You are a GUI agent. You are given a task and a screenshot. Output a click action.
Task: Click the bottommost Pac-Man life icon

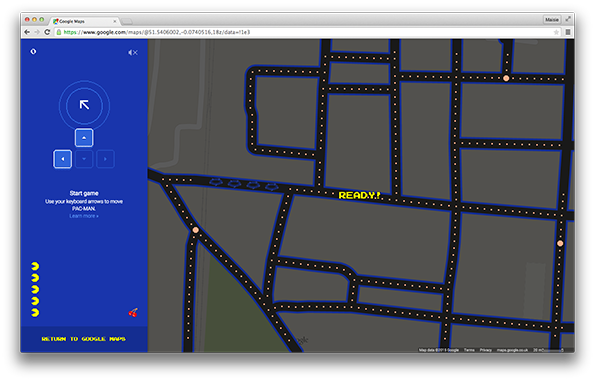[35, 313]
